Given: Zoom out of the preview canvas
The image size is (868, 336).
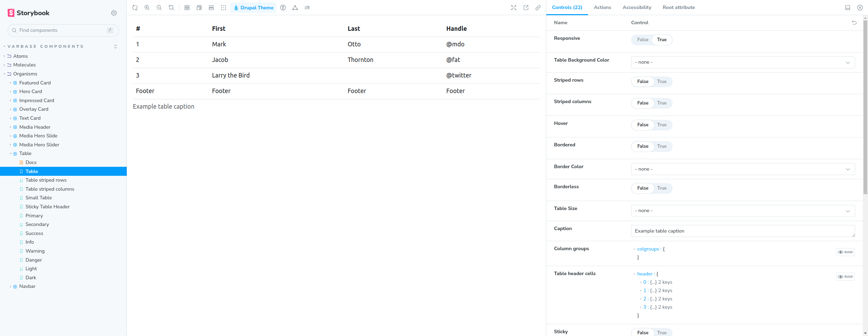Looking at the screenshot, I should coord(159,8).
